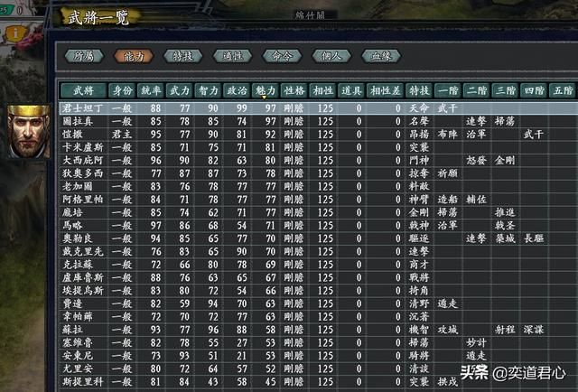Sort by 一階 column header
The width and height of the screenshot is (578, 392).
[x=448, y=90]
